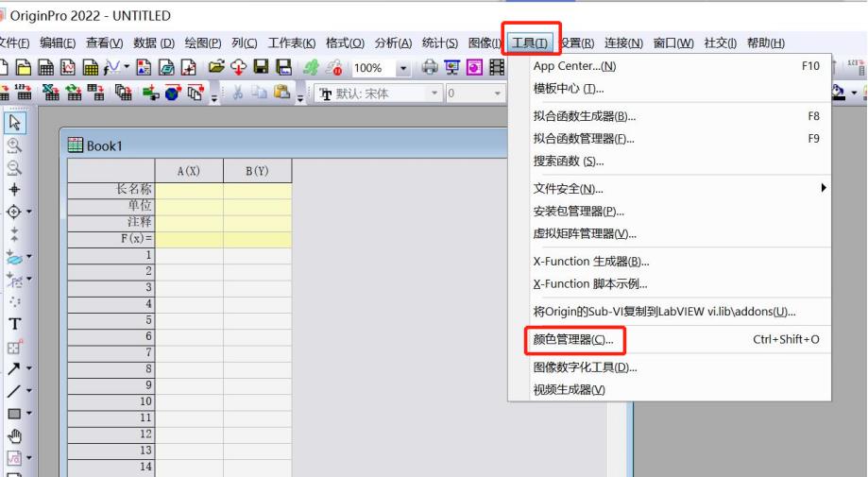This screenshot has height=477, width=868.
Task: Create a new folder from the toolbar
Action: pos(24,67)
